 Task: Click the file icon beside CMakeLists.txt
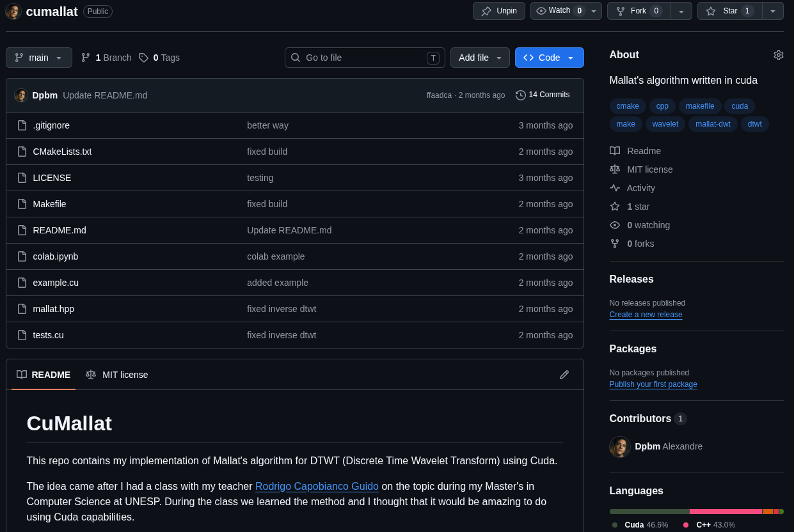22,152
